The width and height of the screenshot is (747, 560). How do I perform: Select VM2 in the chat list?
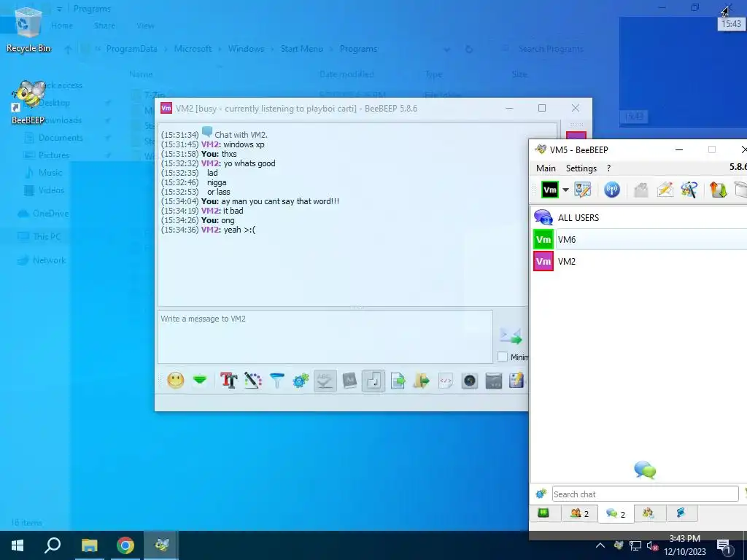pyautogui.click(x=640, y=262)
